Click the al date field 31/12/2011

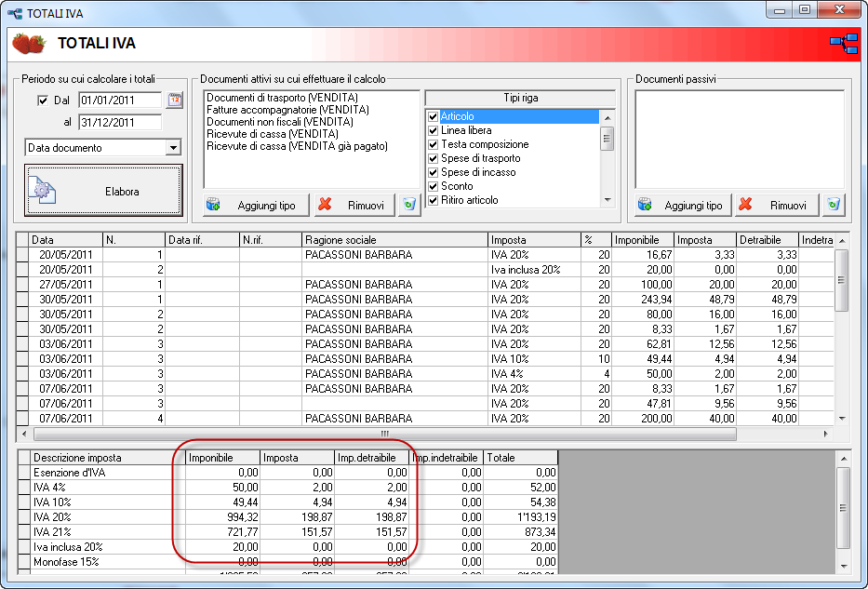[120, 122]
